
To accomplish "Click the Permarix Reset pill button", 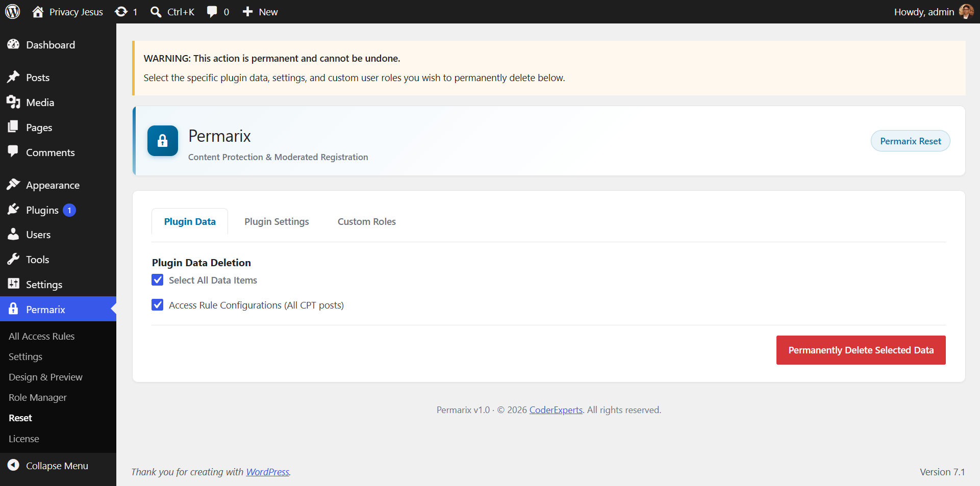I will (x=911, y=141).
